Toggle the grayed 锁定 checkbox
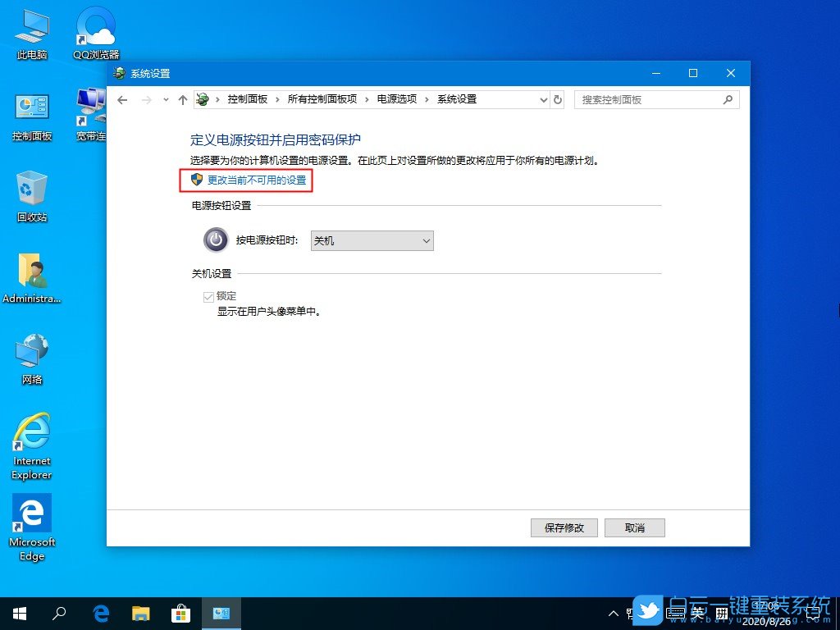Screen dimensions: 840x630 (209, 296)
